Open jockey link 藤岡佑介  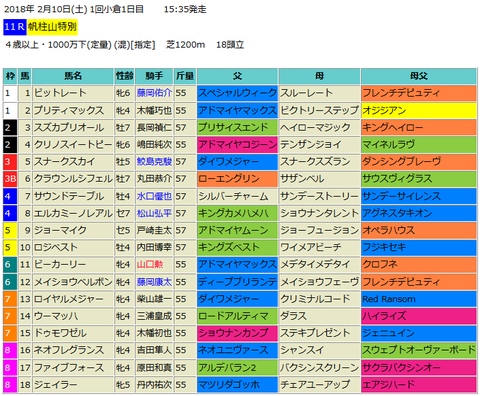coord(154,93)
